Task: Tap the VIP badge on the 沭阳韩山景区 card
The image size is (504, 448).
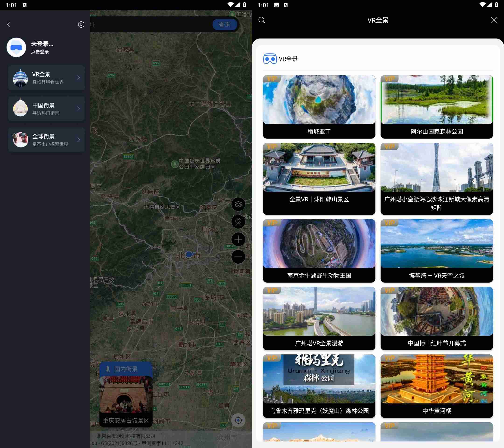Action: coord(272,147)
